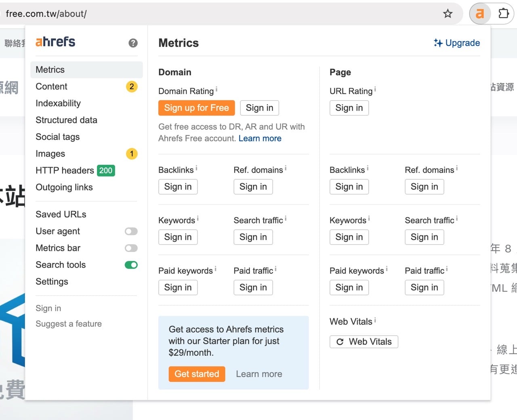Viewport: 517px width, 420px height.
Task: Enable the Metrics bar switch
Action: [131, 248]
